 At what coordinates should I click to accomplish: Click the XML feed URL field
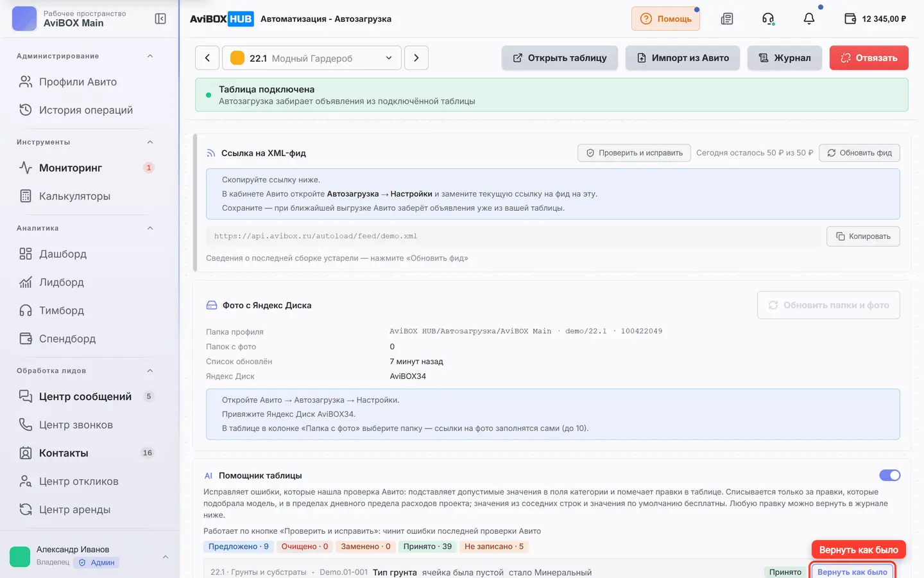[x=513, y=236]
